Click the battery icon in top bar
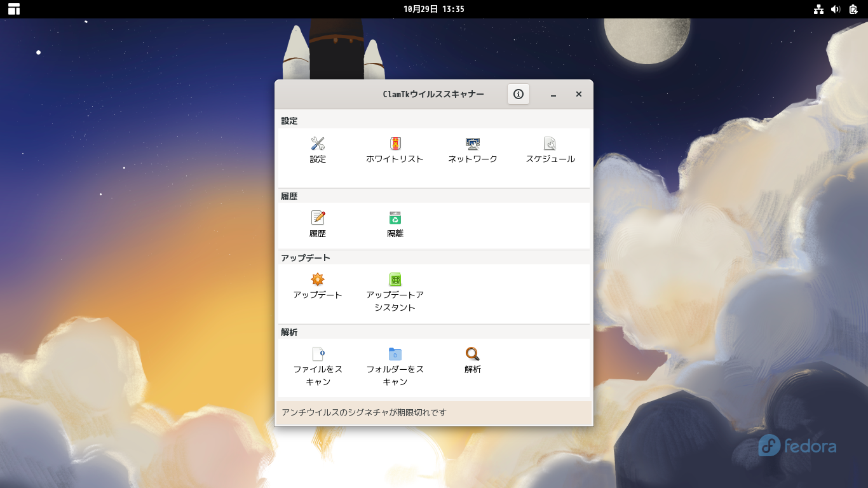 click(853, 9)
